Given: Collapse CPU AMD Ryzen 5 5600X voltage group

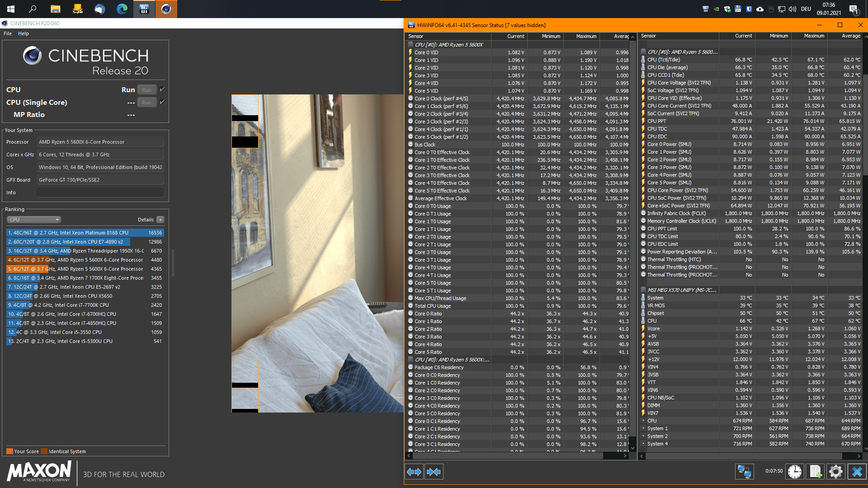Looking at the screenshot, I should (x=410, y=45).
